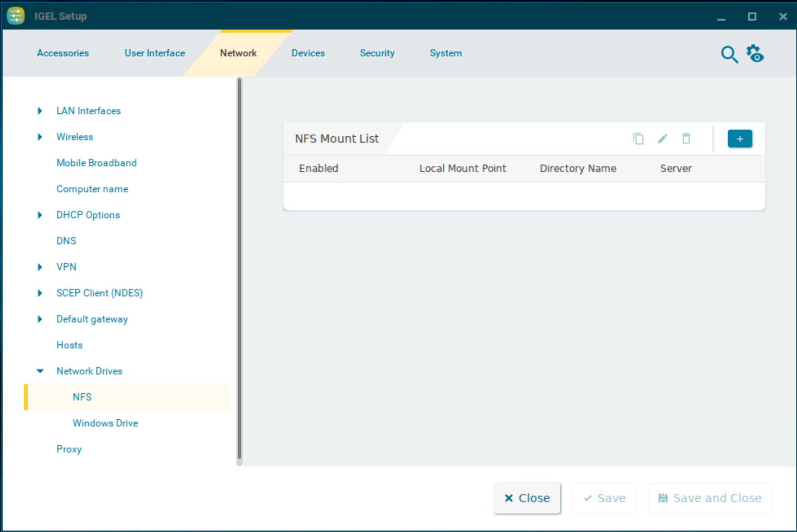Click the pencil edit icon
The width and height of the screenshot is (797, 532).
[662, 139]
